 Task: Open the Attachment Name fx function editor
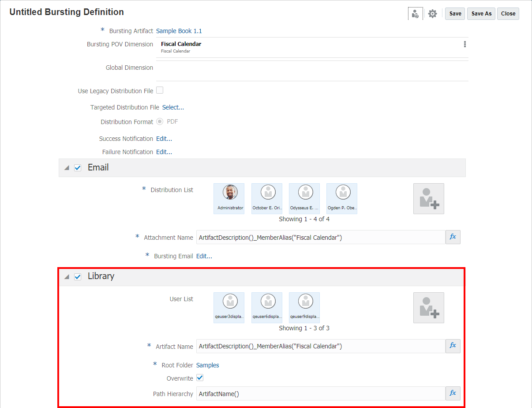pyautogui.click(x=453, y=237)
